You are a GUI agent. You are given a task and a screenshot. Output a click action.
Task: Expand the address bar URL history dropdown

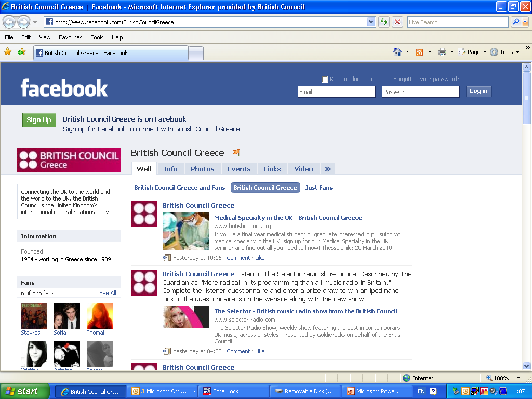(x=371, y=22)
